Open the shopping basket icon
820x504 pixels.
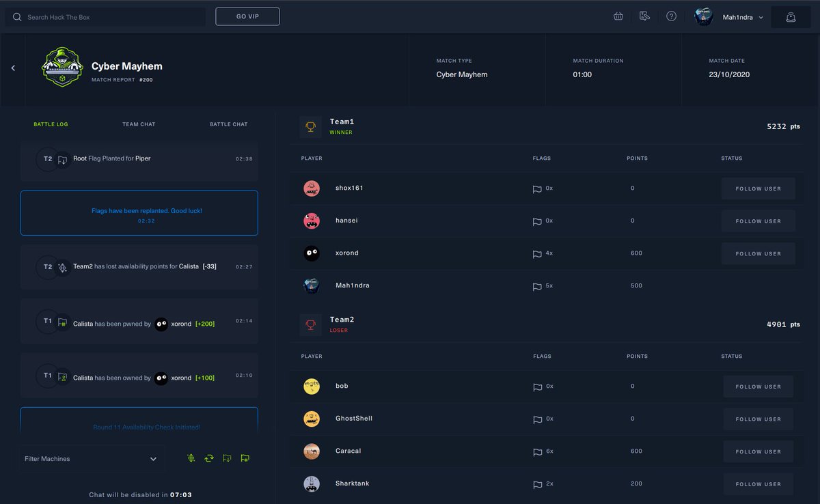[x=618, y=16]
